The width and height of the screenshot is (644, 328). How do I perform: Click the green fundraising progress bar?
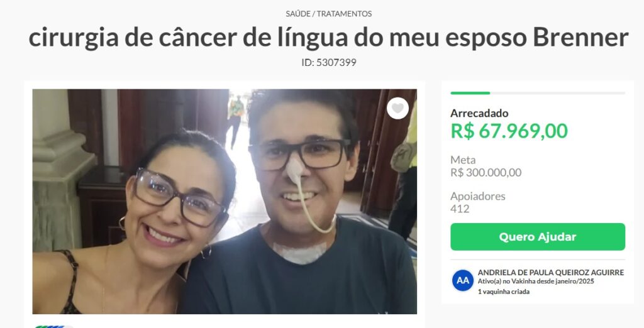470,93
